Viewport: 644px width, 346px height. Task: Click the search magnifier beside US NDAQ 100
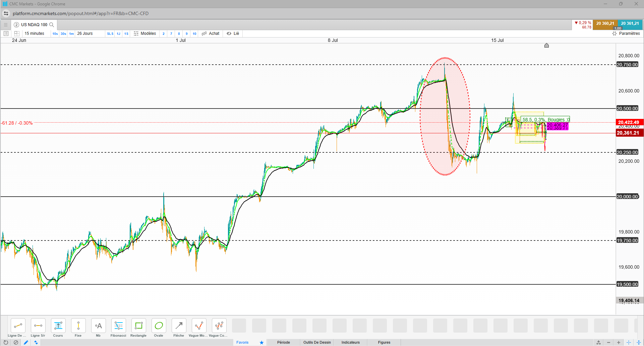52,25
